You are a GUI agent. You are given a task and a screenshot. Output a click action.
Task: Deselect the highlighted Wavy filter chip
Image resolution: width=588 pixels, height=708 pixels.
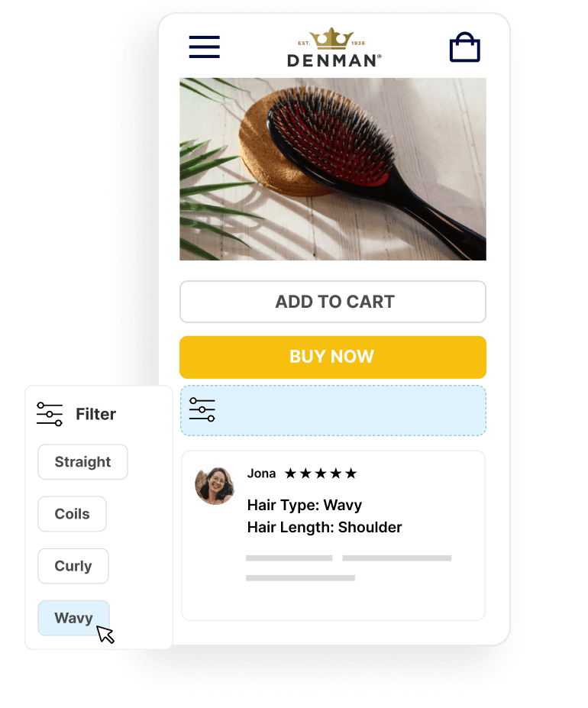[x=73, y=618]
